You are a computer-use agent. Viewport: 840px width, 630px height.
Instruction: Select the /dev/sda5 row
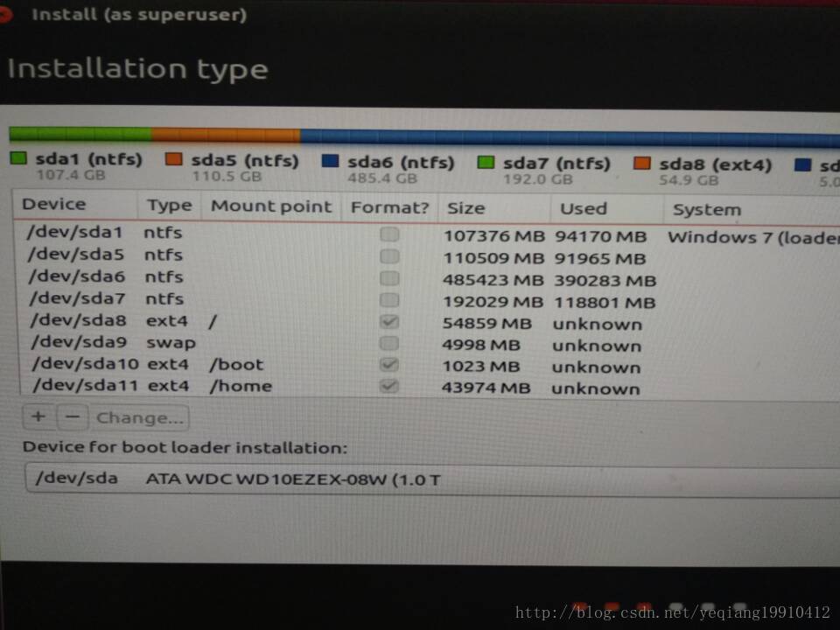[429, 256]
